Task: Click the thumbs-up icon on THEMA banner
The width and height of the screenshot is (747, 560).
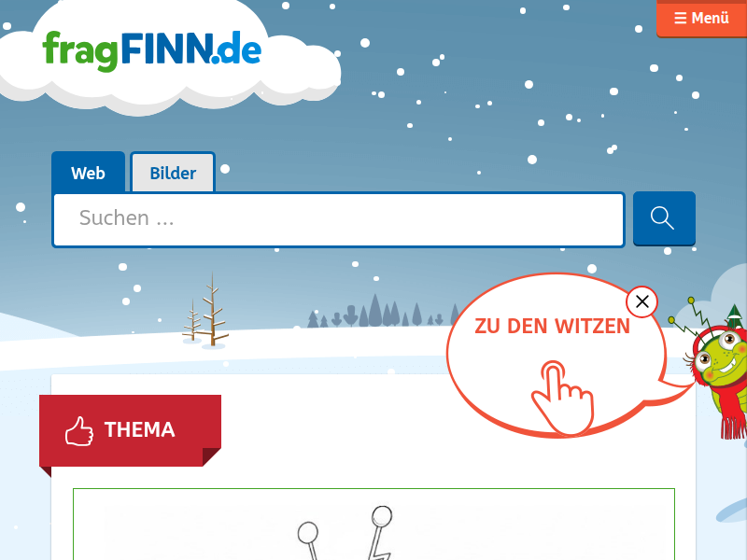Action: click(79, 431)
